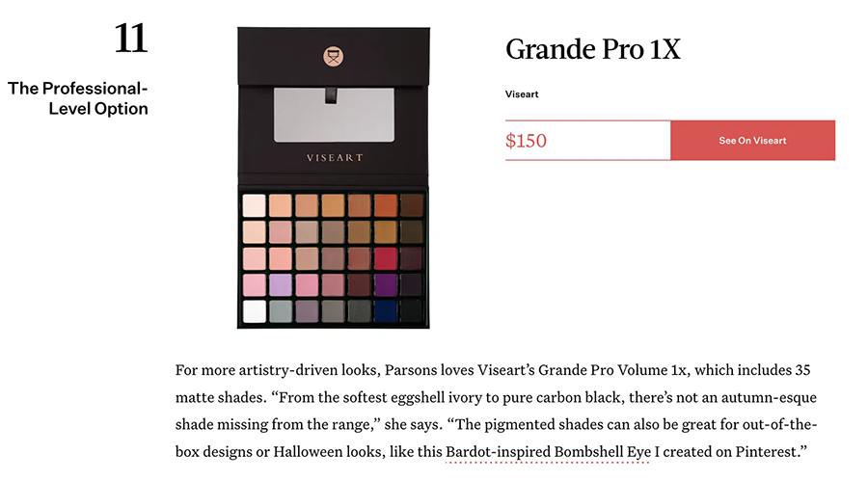The height and width of the screenshot is (481, 868).
Task: Select the navy blue eyeshadow shade
Action: (386, 311)
